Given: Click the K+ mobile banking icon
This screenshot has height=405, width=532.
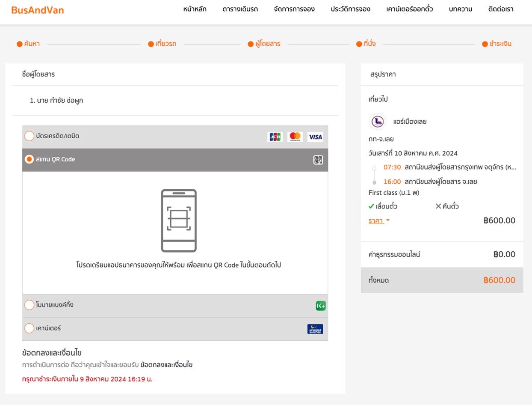Looking at the screenshot, I should point(321,306).
